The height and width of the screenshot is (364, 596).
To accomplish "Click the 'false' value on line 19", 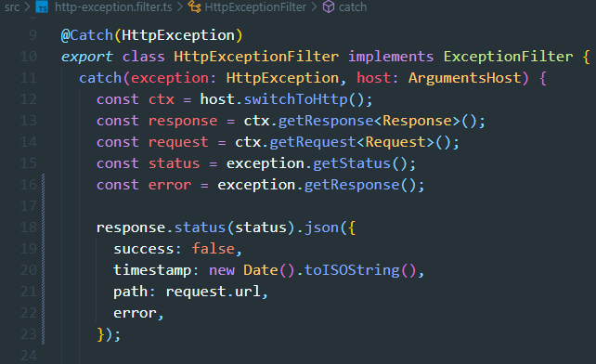I will click(213, 249).
